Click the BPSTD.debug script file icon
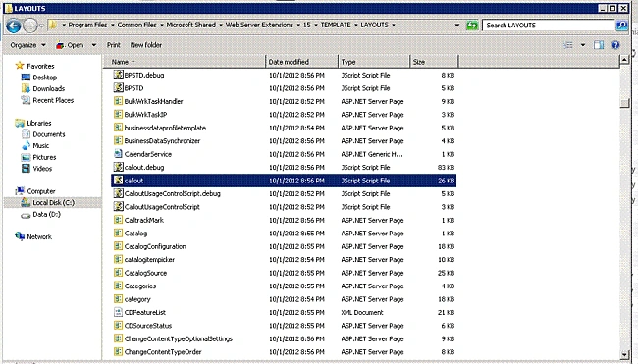This screenshot has height=364, width=638. [118, 75]
